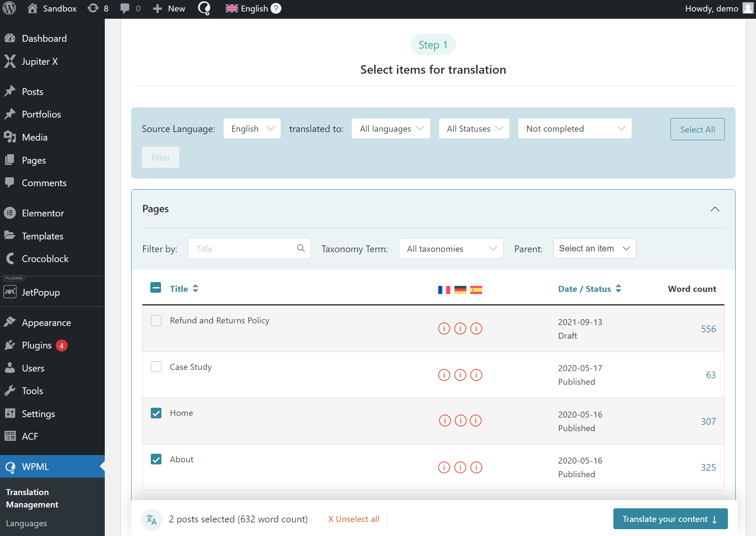
Task: Click the translation status icon for Case Study
Action: pyautogui.click(x=444, y=375)
